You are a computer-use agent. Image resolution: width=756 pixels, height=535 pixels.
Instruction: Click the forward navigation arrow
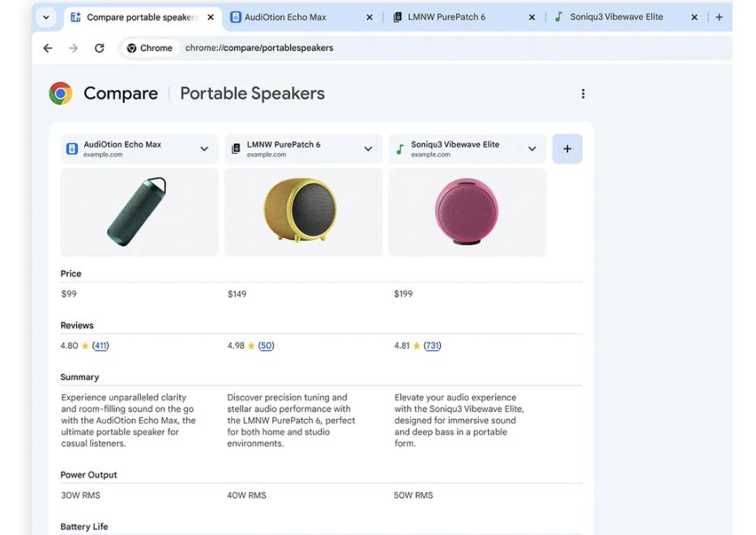click(x=74, y=48)
